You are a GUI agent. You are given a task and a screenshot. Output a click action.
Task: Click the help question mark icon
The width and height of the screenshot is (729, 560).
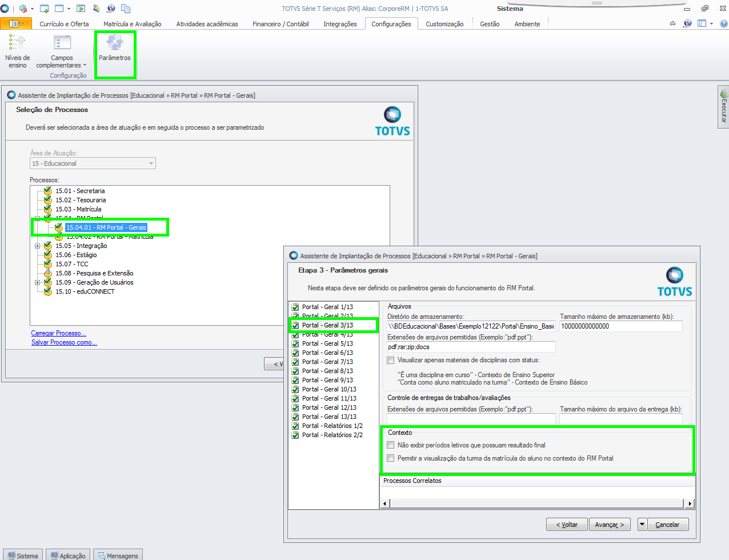coord(724,24)
